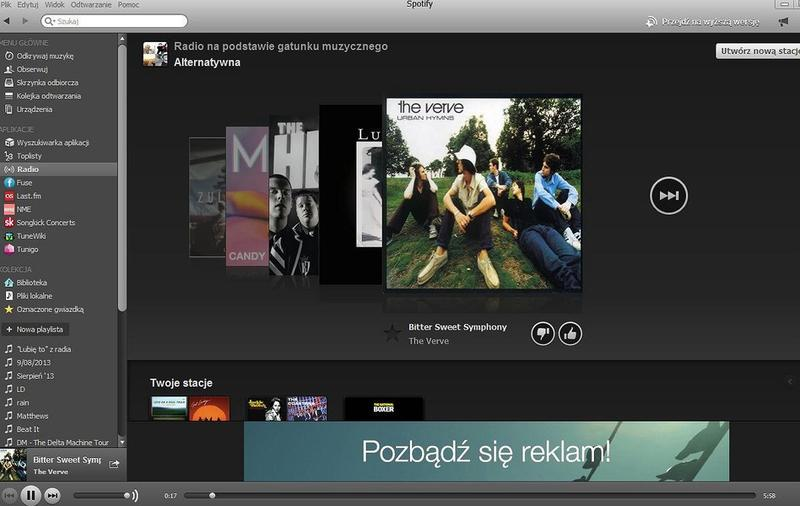Click Nowa playlista button
Image resolution: width=800 pixels, height=506 pixels.
tap(35, 330)
